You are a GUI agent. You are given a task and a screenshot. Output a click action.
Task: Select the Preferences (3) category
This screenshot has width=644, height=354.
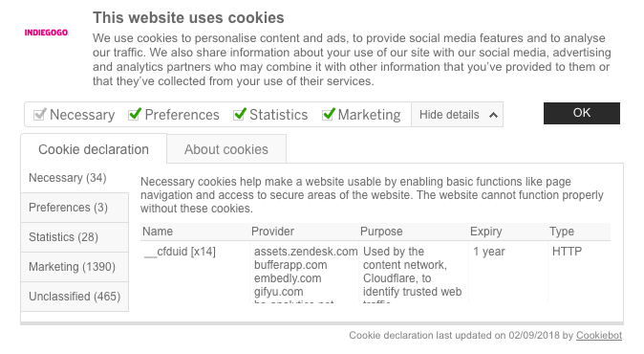75,208
